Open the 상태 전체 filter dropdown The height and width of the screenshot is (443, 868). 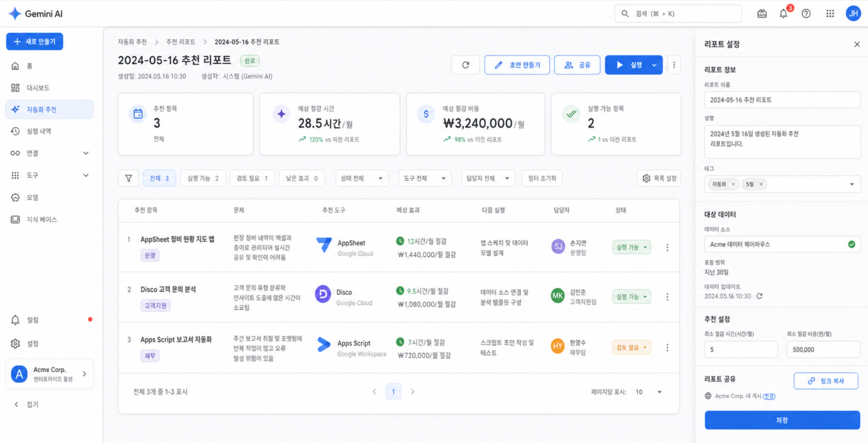tap(361, 178)
